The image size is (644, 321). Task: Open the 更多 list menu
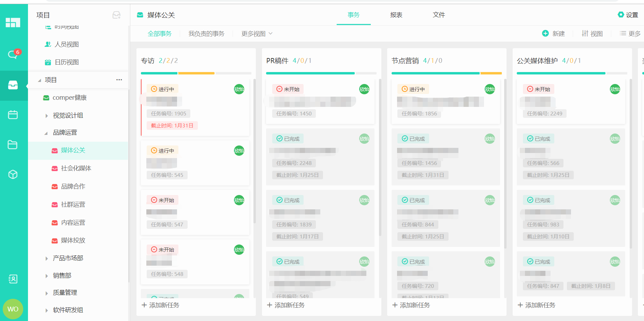[x=630, y=33]
